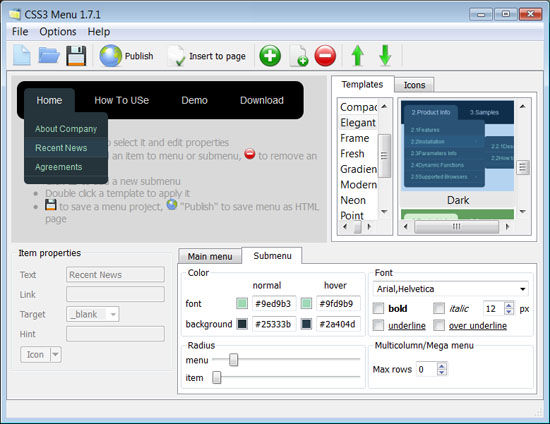Move item up with green up arrow
The width and height of the screenshot is (550, 424).
point(357,56)
